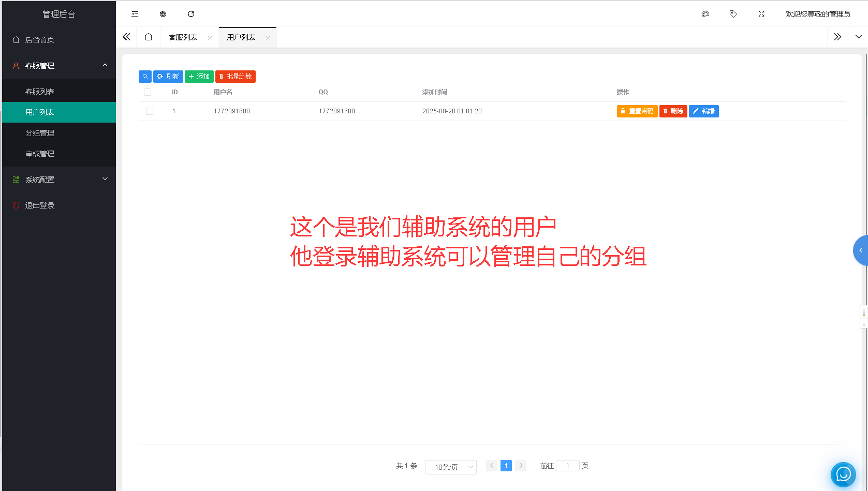Collapse the 客服管理 menu section
This screenshot has height=491, width=868.
[58, 65]
